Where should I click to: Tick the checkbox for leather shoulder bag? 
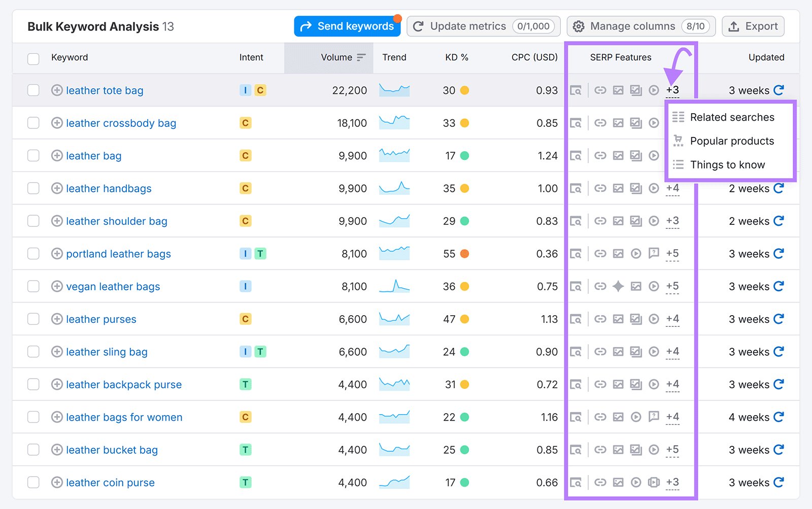(33, 221)
